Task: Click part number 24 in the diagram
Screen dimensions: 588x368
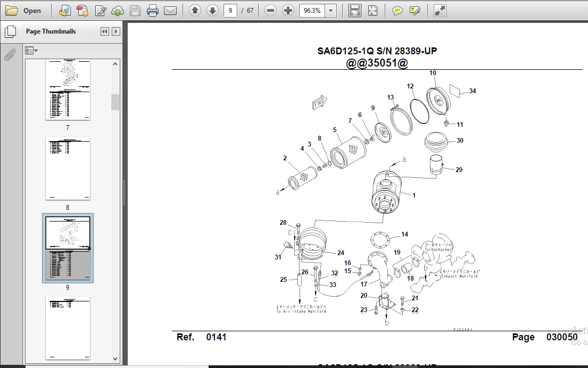Action: click(341, 253)
